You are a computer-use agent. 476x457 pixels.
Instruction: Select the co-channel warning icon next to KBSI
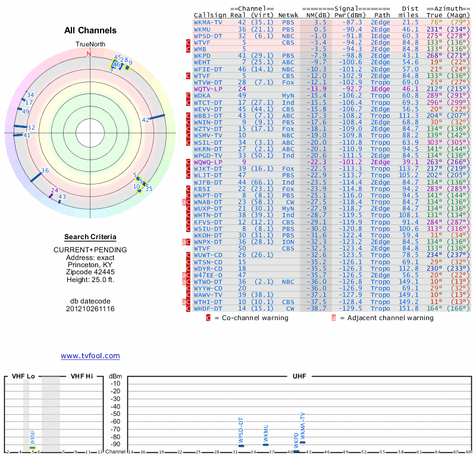(188, 189)
